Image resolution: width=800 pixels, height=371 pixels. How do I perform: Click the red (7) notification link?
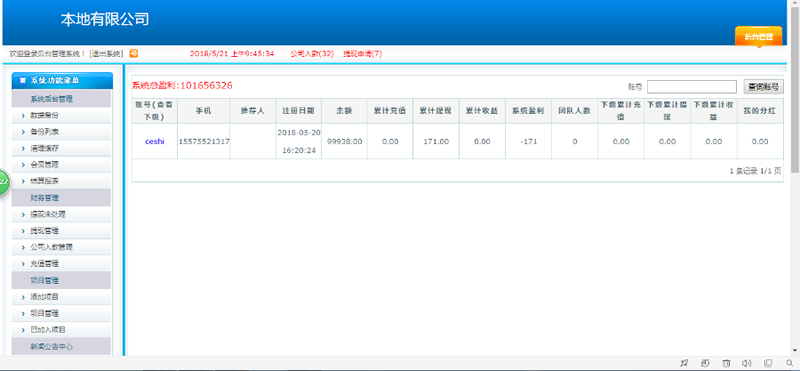[x=362, y=54]
